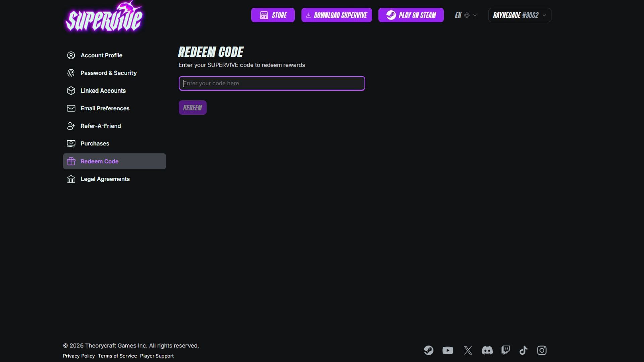Open the EN language selector
The width and height of the screenshot is (644, 362).
pyautogui.click(x=466, y=15)
